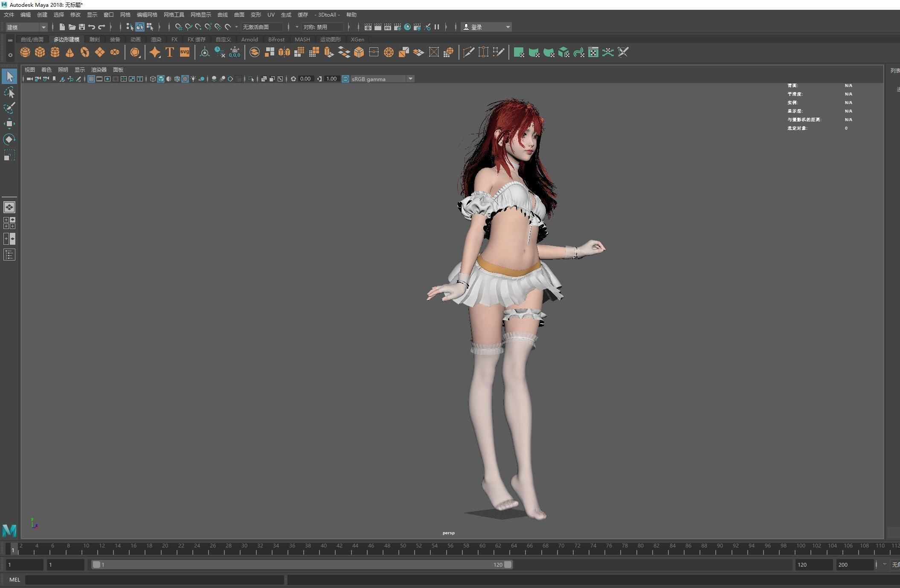Create a polygon cone from the shelf
900x588 pixels.
point(70,52)
